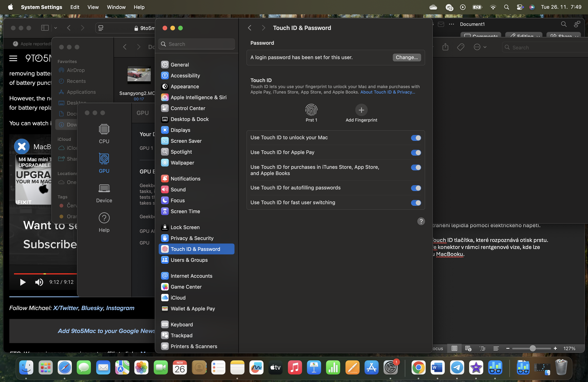Turn off Use Touch ID for Apple Pay
Screen dimensions: 588x382
click(x=416, y=153)
